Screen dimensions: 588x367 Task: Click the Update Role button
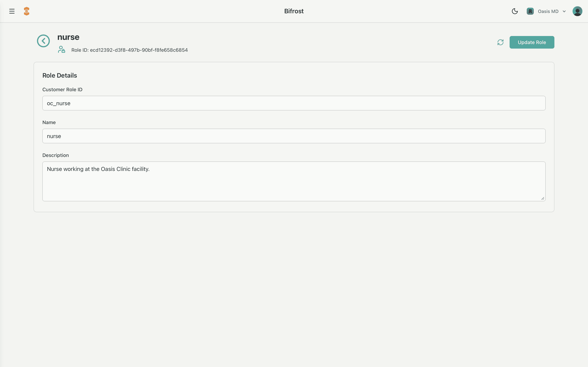532,42
